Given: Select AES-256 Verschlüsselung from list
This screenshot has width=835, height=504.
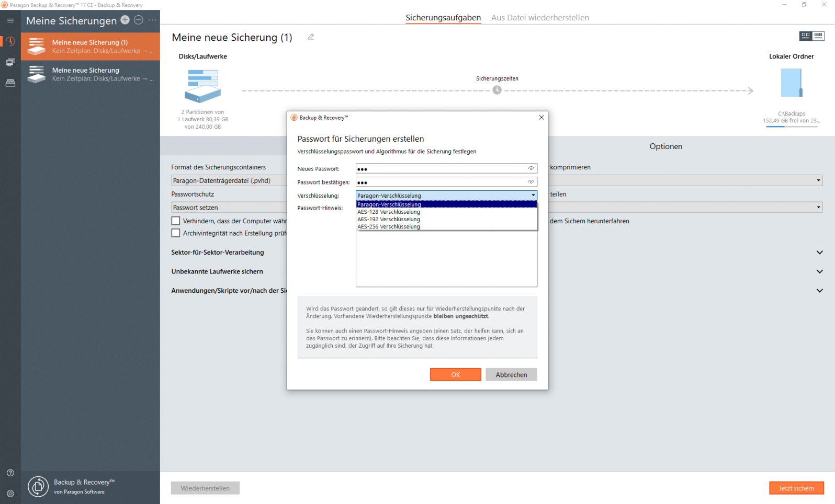Looking at the screenshot, I should click(x=389, y=227).
